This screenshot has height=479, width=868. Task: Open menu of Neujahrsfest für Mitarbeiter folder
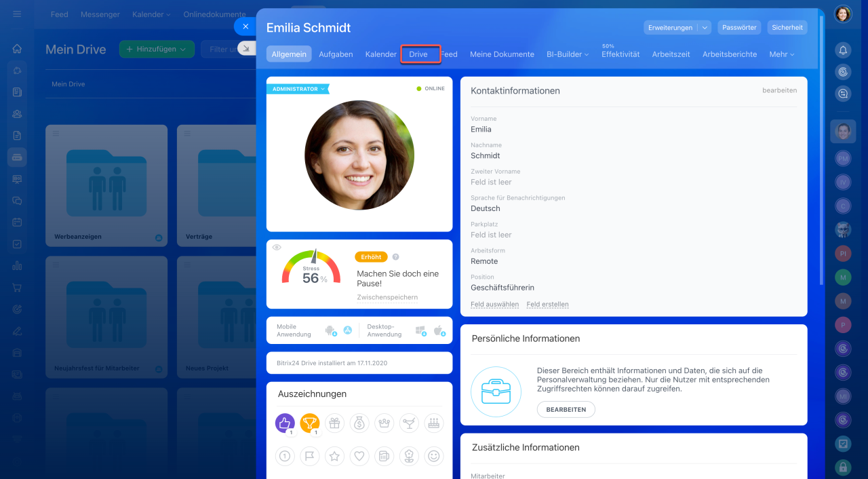(56, 265)
